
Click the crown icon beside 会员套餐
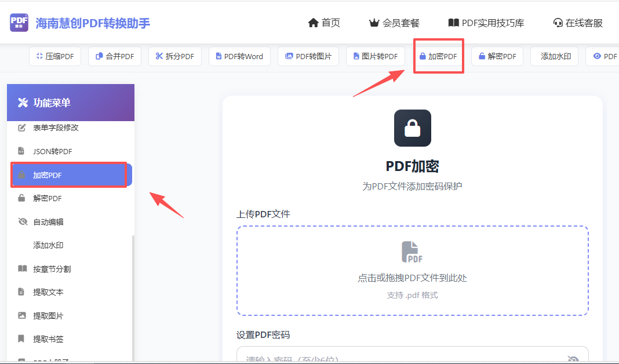coord(374,23)
